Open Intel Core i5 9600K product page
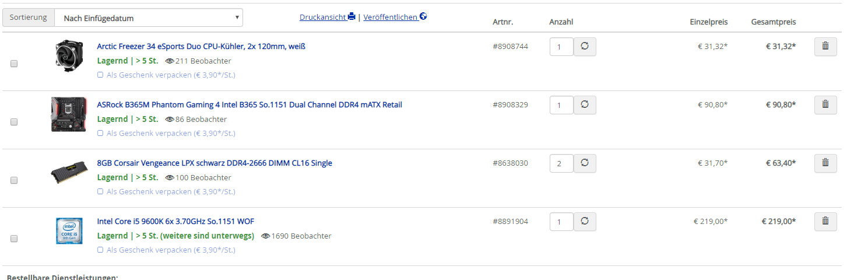Image resolution: width=868 pixels, height=280 pixels. tap(175, 221)
